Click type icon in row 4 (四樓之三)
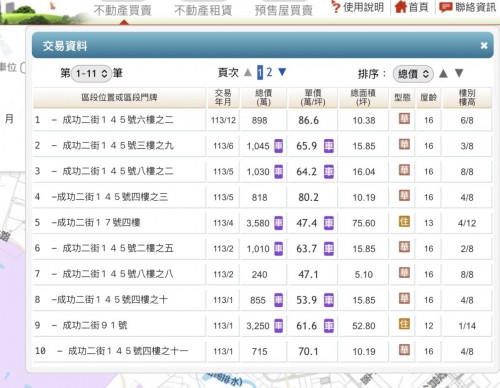500x388 pixels. pyautogui.click(x=404, y=196)
